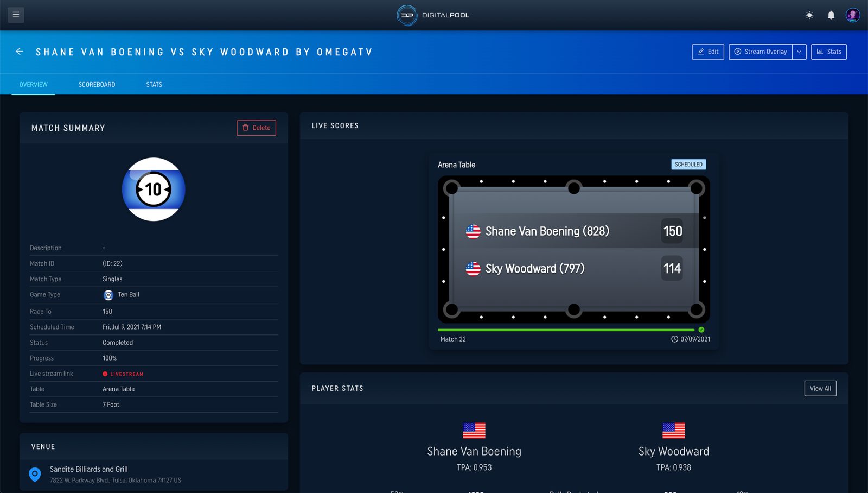Switch to the Stats tab
The image size is (868, 493).
click(154, 85)
